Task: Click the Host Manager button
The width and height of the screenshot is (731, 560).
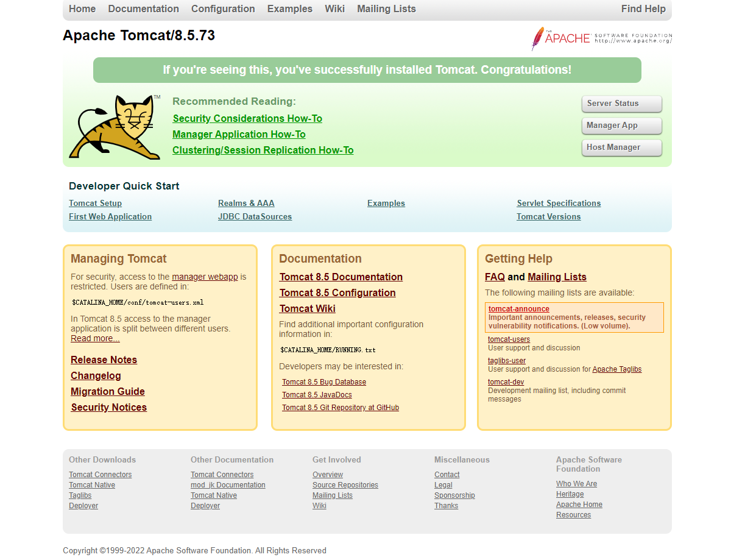Action: [x=621, y=147]
